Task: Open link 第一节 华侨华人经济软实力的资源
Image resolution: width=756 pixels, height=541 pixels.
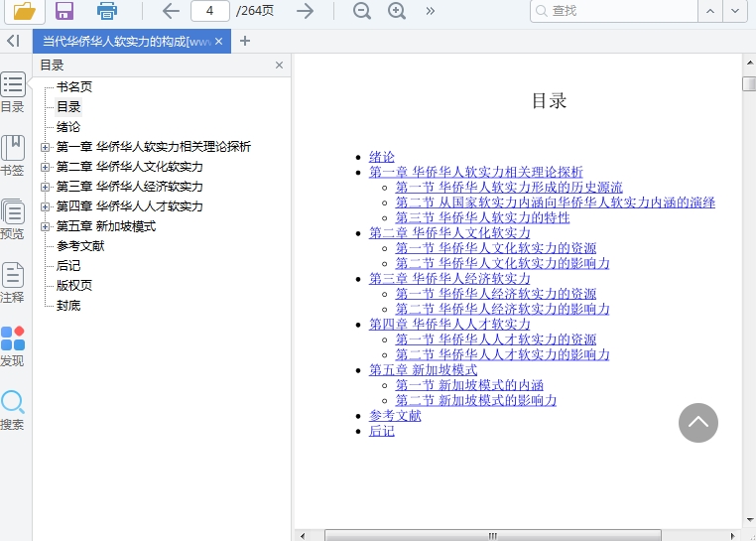Action: 496,294
